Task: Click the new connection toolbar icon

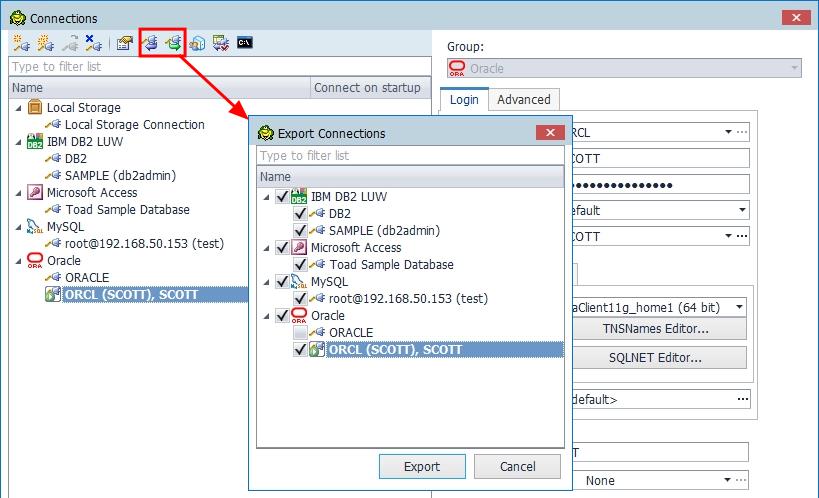Action: pyautogui.click(x=20, y=43)
